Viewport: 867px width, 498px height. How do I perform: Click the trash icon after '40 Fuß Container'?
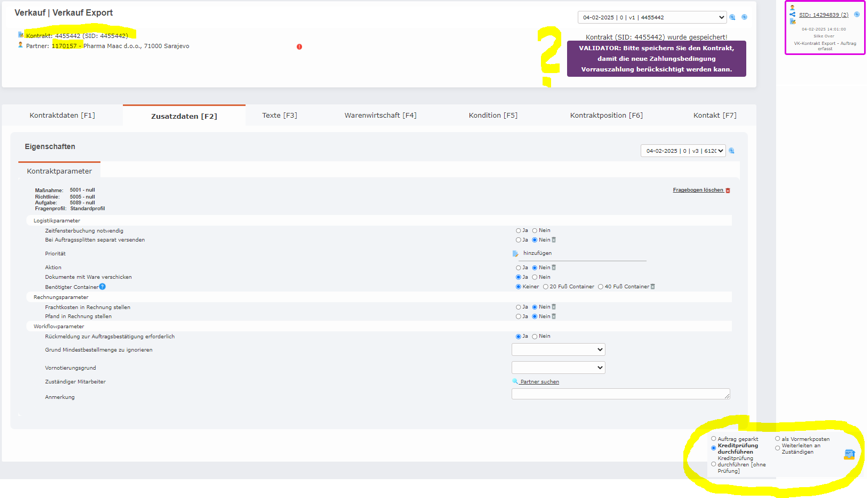click(653, 287)
